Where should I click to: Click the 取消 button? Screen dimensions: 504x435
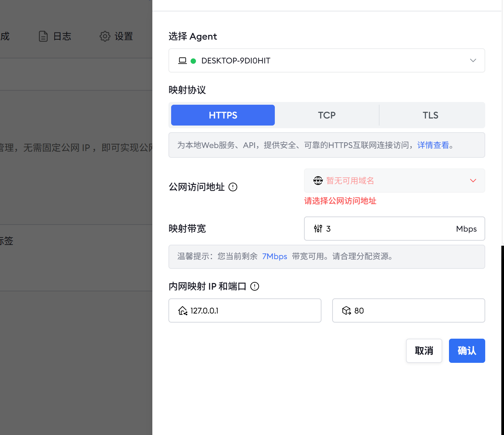424,351
